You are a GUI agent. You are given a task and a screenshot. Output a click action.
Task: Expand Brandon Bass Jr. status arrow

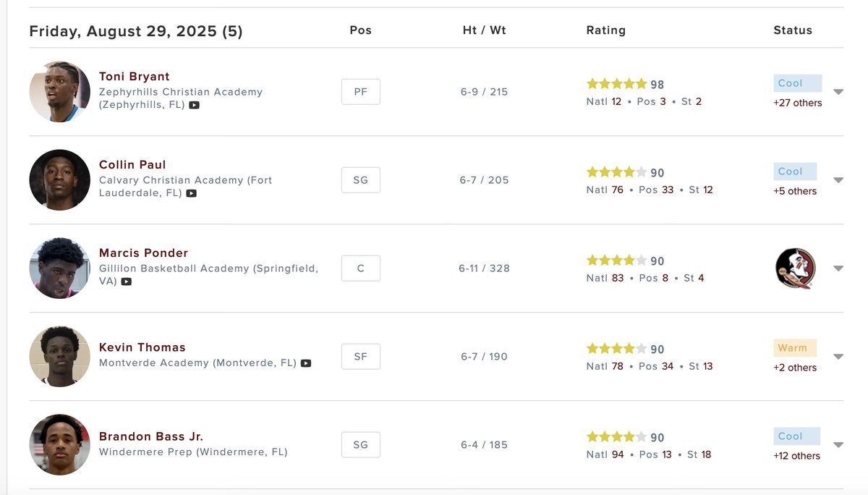coord(838,445)
